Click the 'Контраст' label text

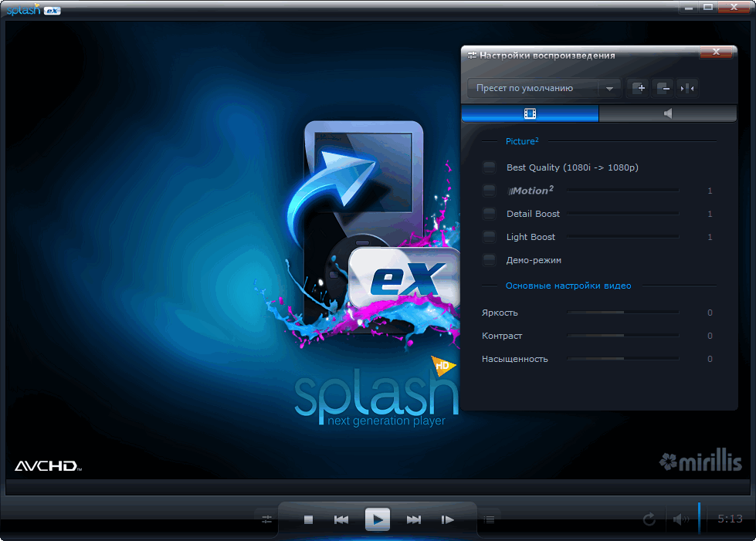click(x=502, y=336)
